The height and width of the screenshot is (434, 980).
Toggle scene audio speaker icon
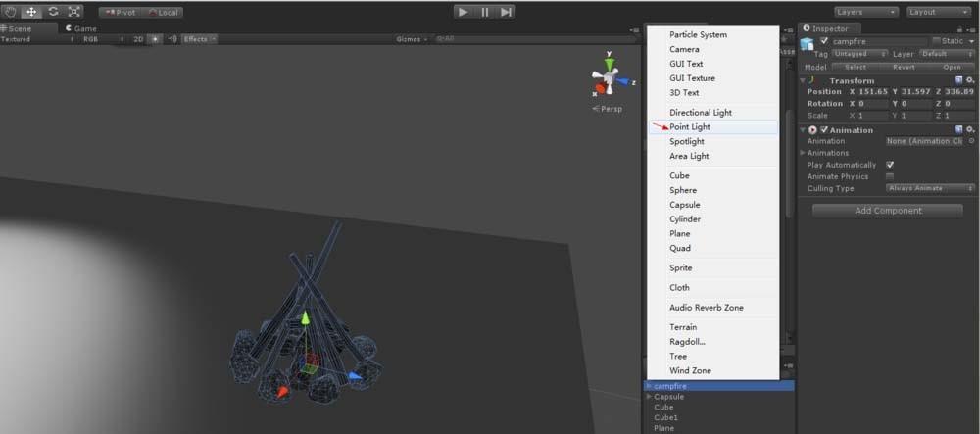172,39
